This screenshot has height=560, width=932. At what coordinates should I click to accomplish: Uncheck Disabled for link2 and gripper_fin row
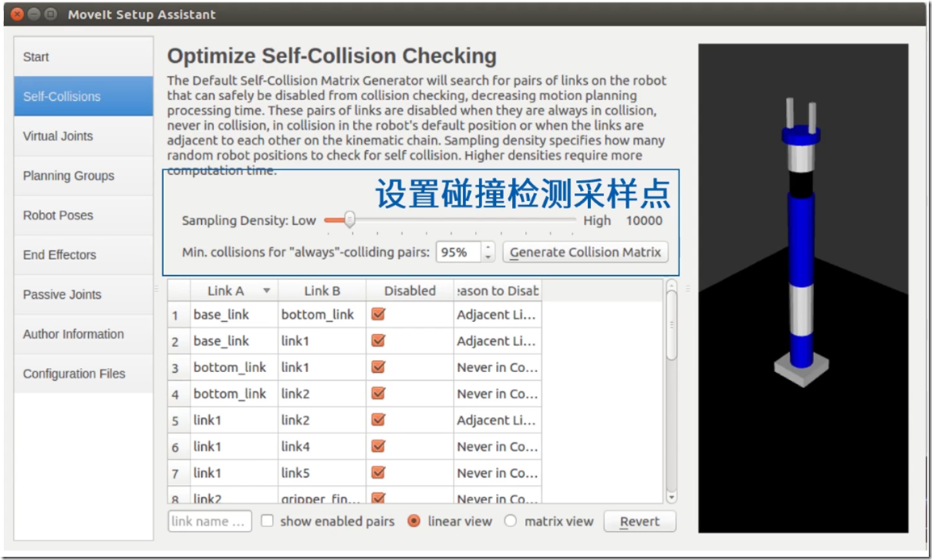378,498
